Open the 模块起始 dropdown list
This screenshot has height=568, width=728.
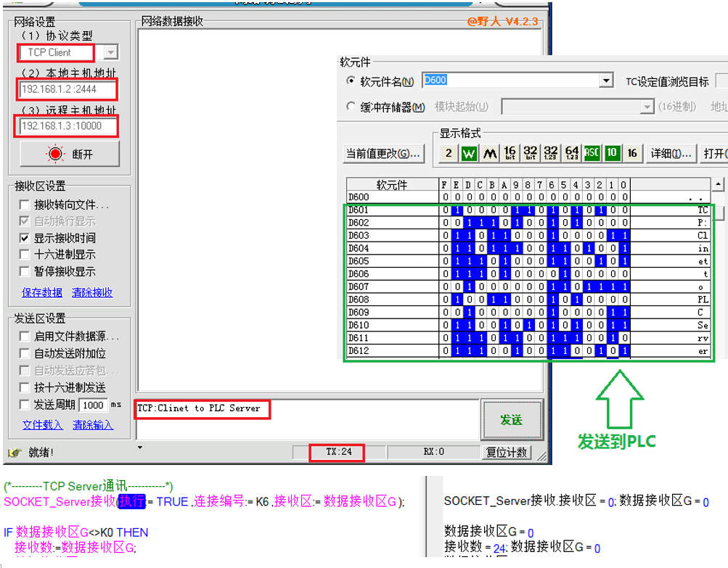[646, 107]
